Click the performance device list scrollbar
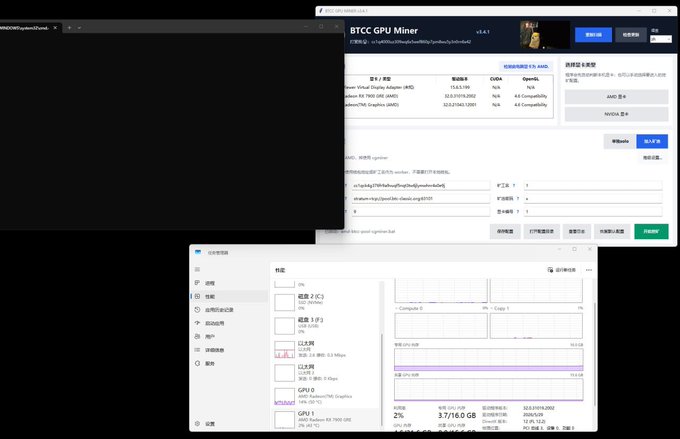Image resolution: width=680 pixels, height=439 pixels. [x=382, y=380]
